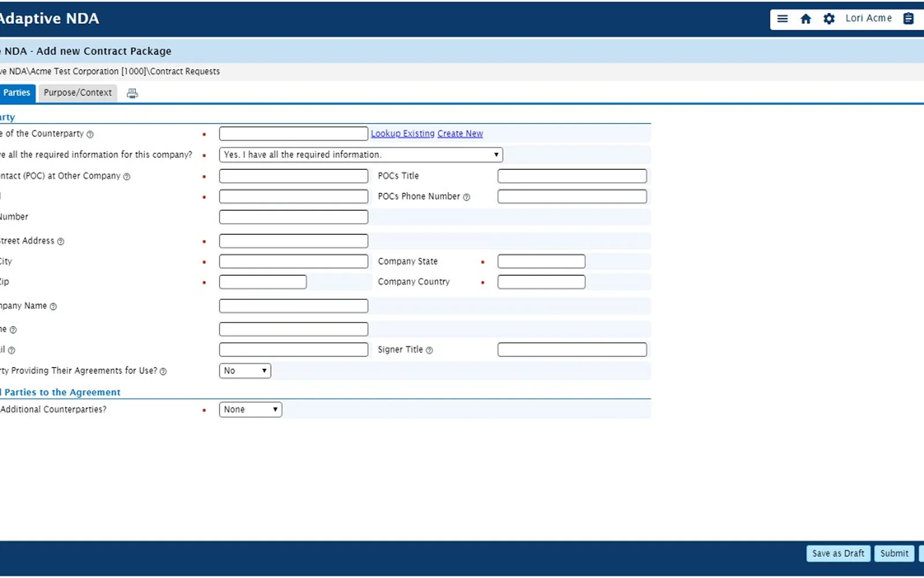Show help icon beside Company Name
This screenshot has width=924, height=578.
pos(53,306)
